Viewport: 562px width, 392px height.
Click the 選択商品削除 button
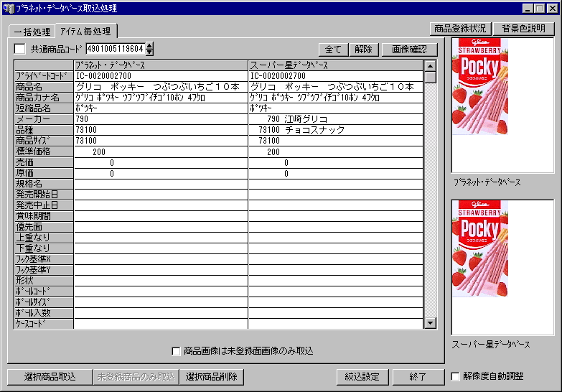212,377
